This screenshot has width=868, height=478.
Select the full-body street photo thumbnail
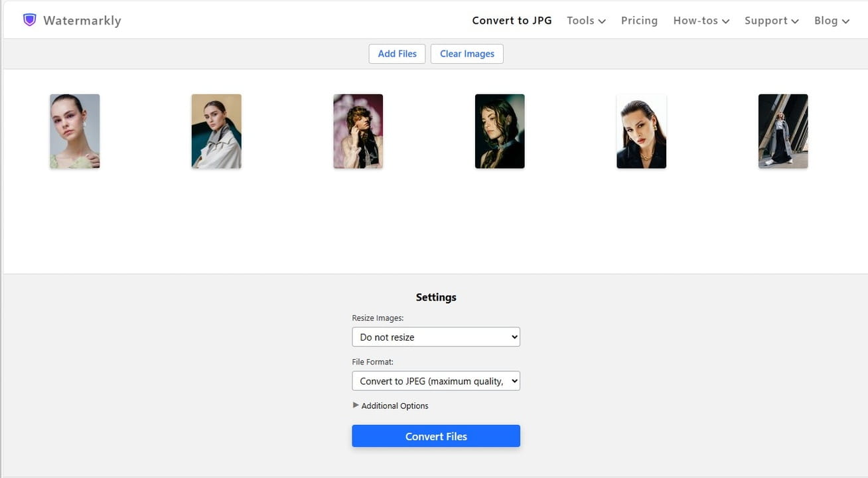[783, 131]
